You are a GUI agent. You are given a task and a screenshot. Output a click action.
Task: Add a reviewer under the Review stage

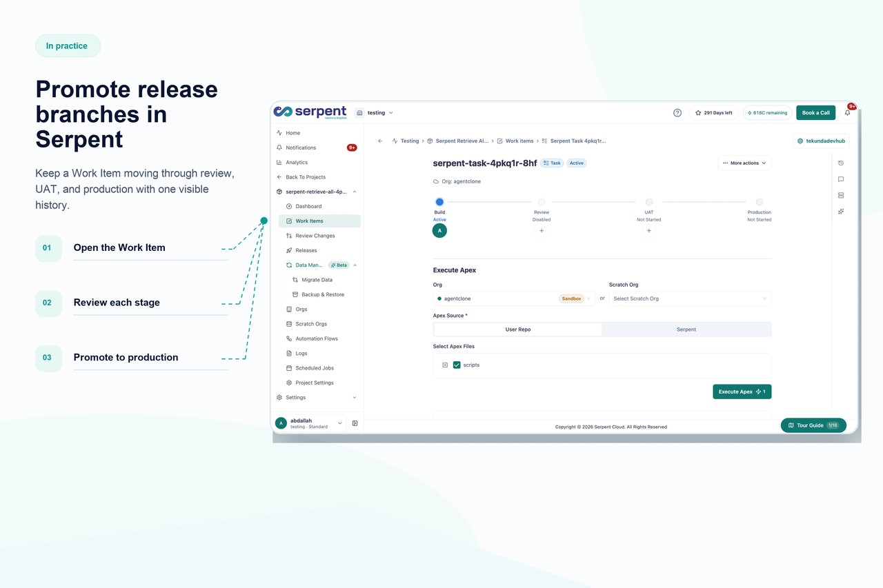click(x=542, y=231)
